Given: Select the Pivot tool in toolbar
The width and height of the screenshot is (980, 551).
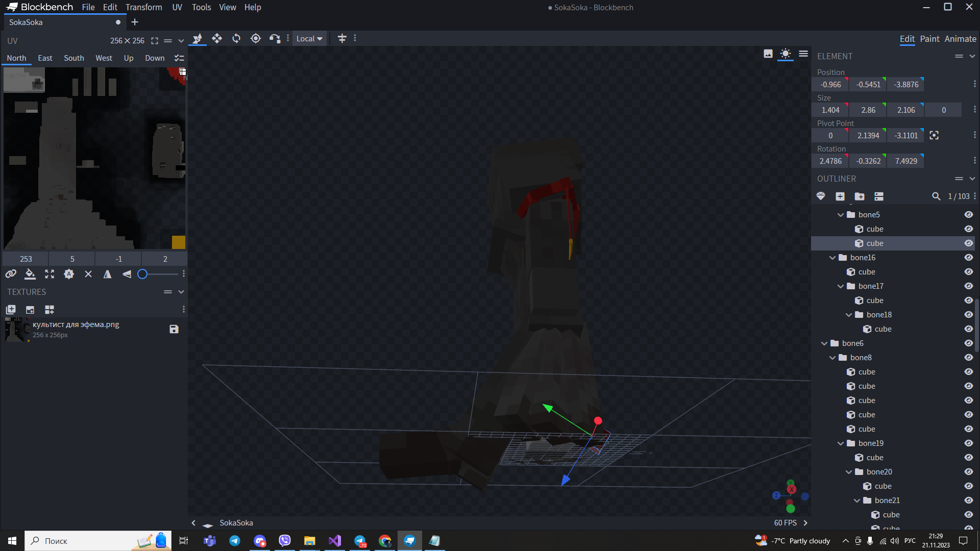Looking at the screenshot, I should [x=256, y=38].
